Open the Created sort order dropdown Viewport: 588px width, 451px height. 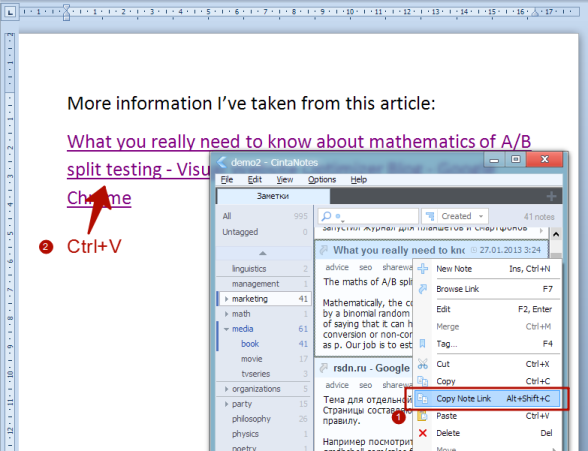pos(462,216)
